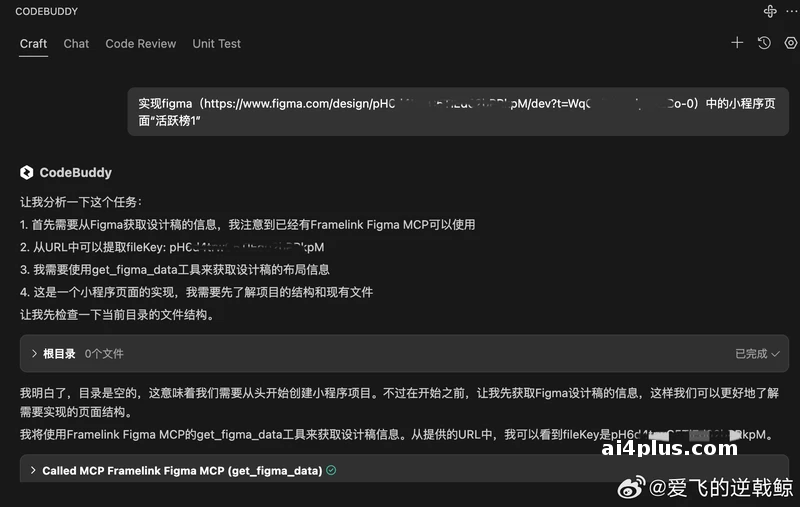800x507 pixels.
Task: Click the CODEBUDDY panel title
Action: [46, 11]
